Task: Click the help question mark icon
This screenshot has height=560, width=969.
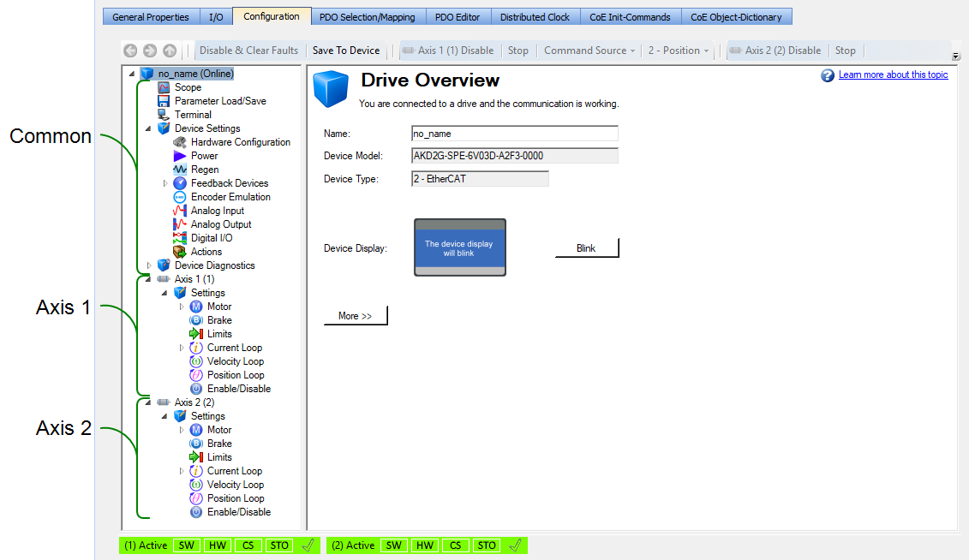Action: click(828, 75)
